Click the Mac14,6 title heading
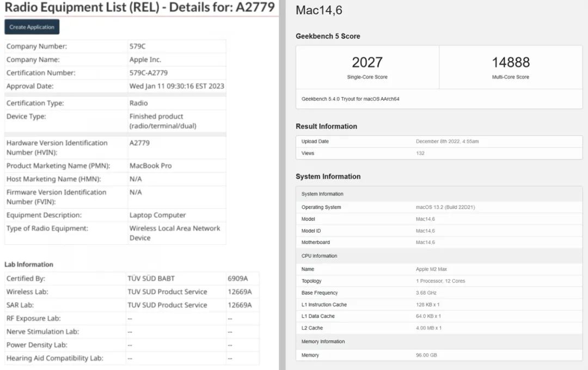 [319, 10]
